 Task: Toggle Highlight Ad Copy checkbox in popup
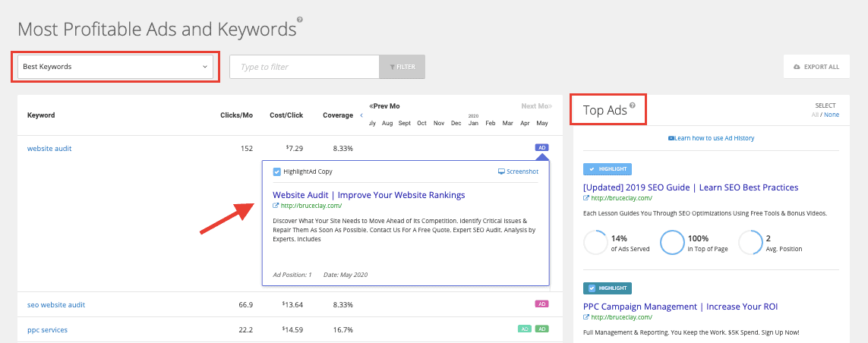tap(277, 171)
